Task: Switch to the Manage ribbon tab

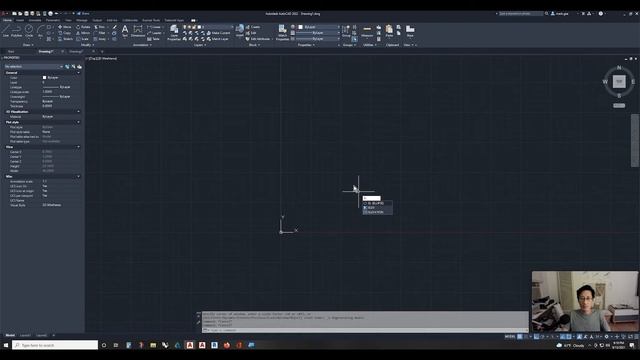Action: point(82,20)
